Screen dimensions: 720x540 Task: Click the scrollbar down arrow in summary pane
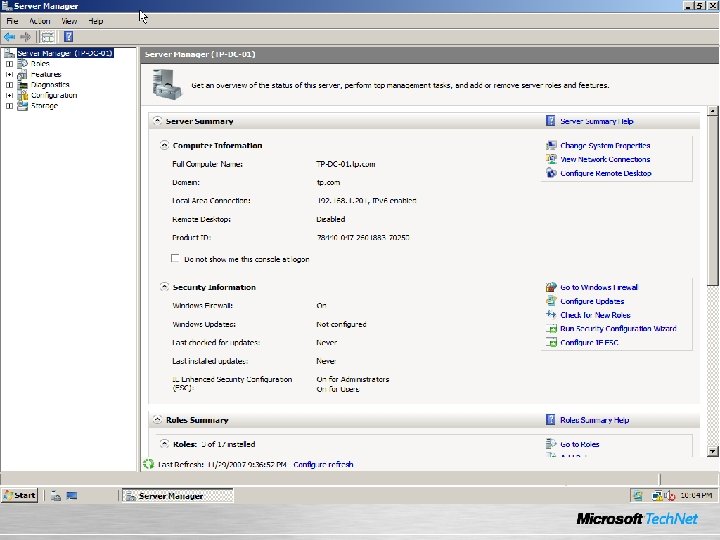pos(713,451)
